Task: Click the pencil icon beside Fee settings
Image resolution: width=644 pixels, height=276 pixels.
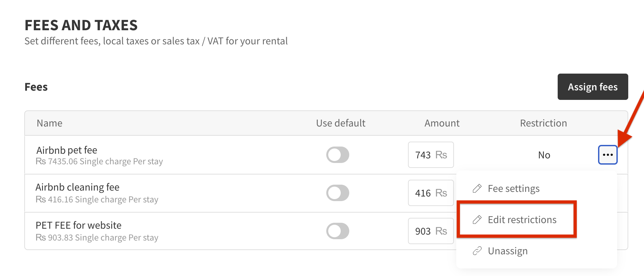Action: tap(477, 189)
